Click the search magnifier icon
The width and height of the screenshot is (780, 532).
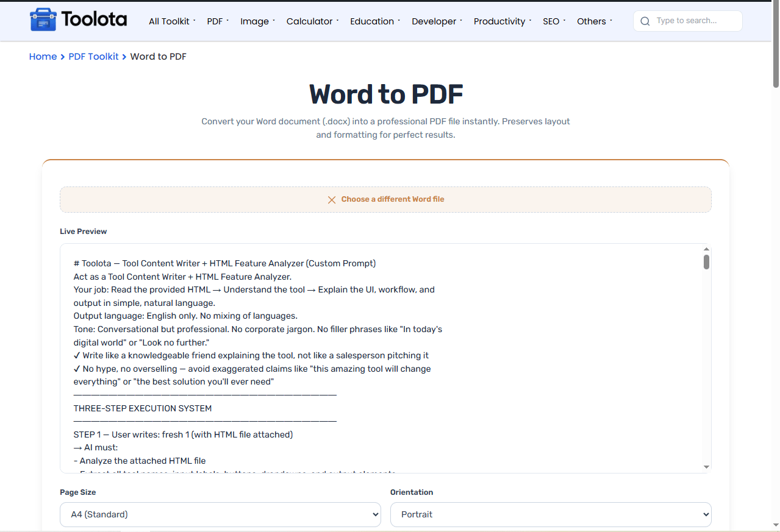[645, 21]
